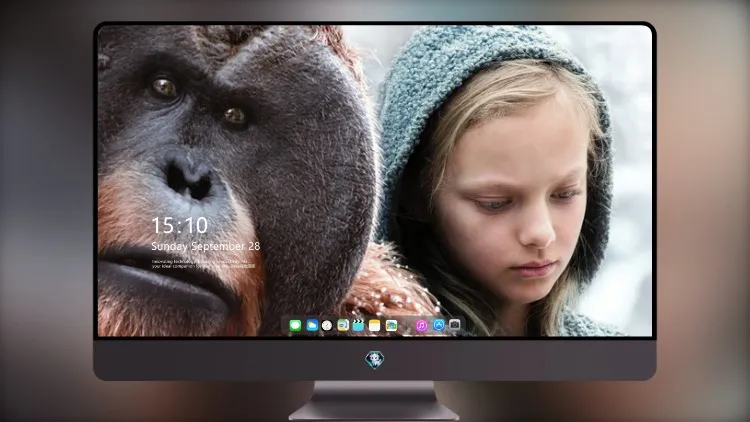Click the "Sunday September 28" date text
This screenshot has height=422, width=750.
pyautogui.click(x=206, y=246)
